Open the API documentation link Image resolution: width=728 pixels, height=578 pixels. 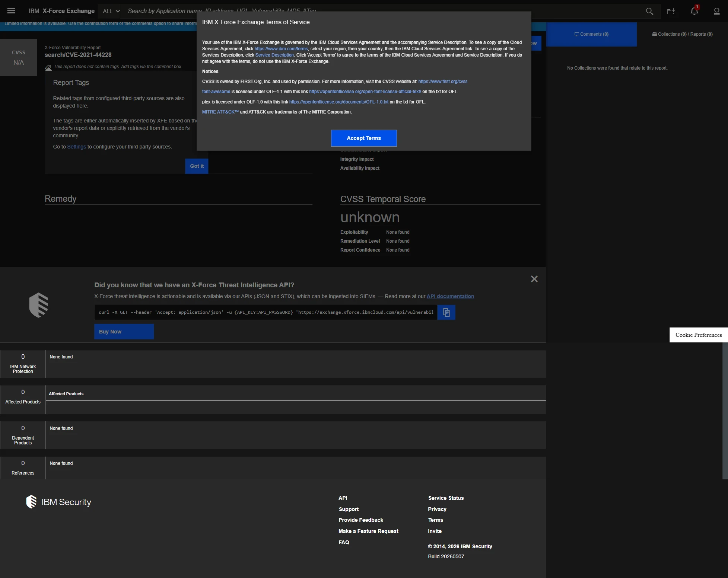450,296
